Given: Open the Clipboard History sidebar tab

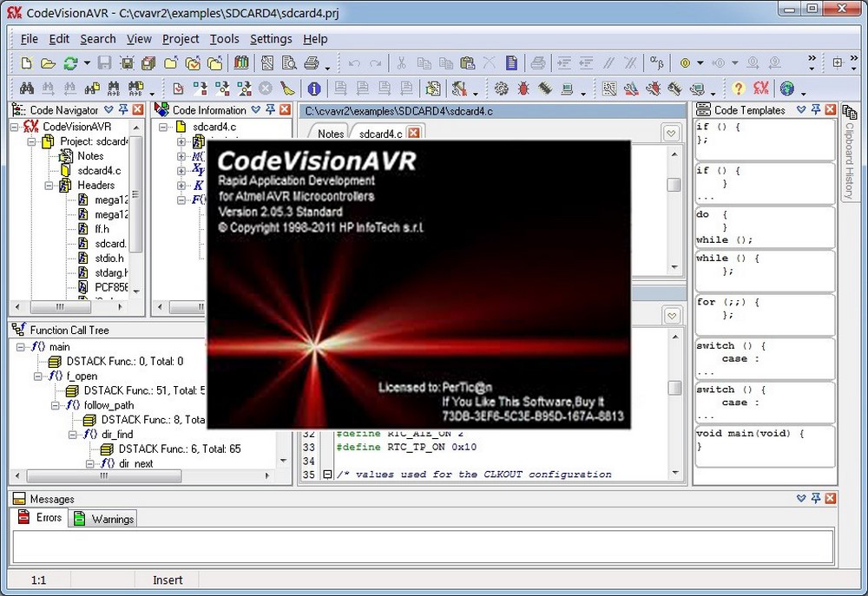Looking at the screenshot, I should 849,152.
